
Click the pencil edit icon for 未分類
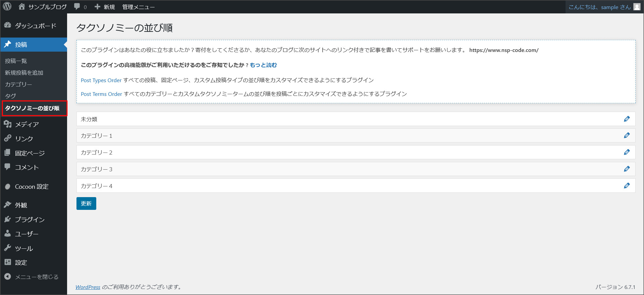tap(627, 119)
